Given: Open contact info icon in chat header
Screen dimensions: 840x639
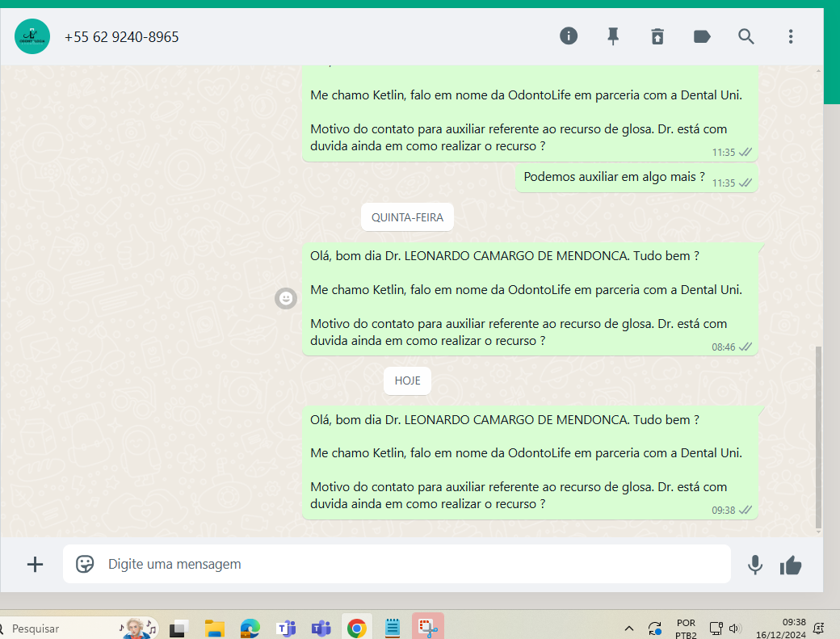Looking at the screenshot, I should [x=569, y=36].
